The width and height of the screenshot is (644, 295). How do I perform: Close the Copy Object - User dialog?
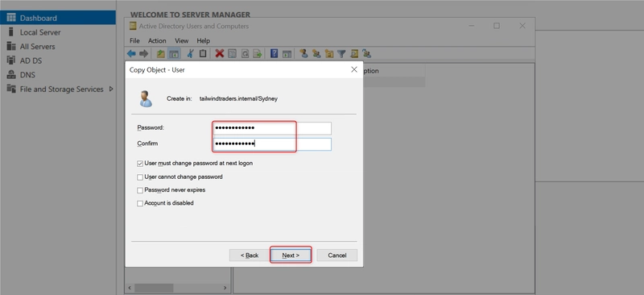tap(354, 69)
